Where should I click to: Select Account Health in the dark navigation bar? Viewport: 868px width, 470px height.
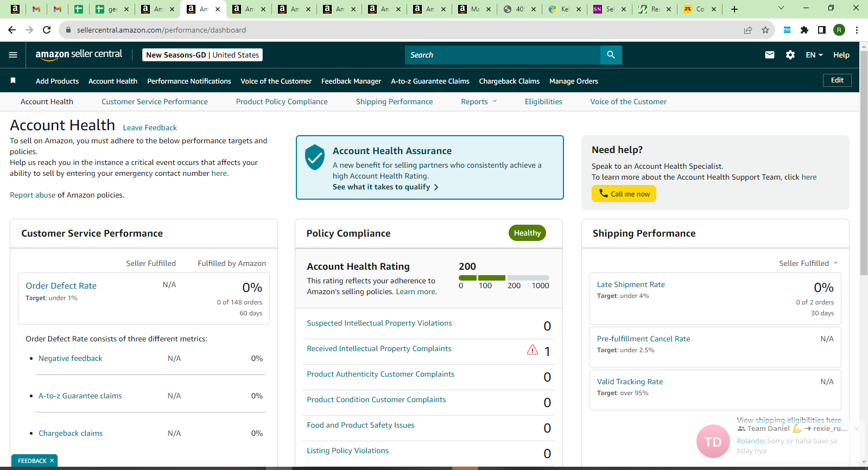tap(113, 81)
